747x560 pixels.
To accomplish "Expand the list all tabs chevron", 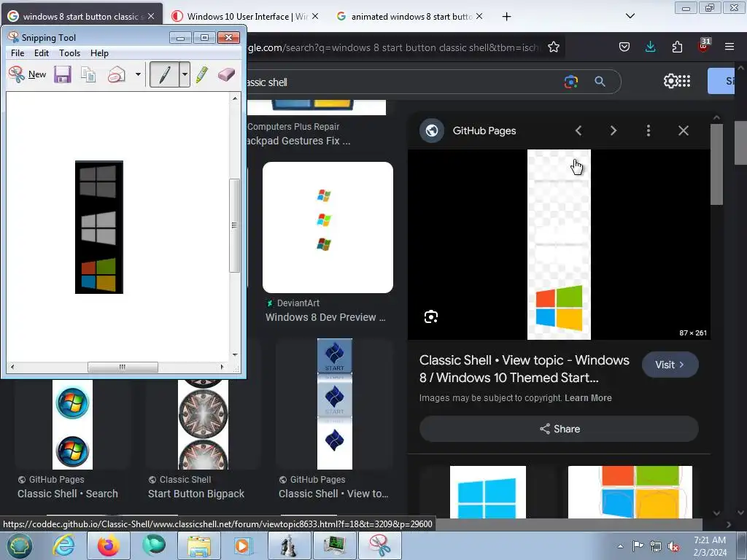I will pos(630,16).
